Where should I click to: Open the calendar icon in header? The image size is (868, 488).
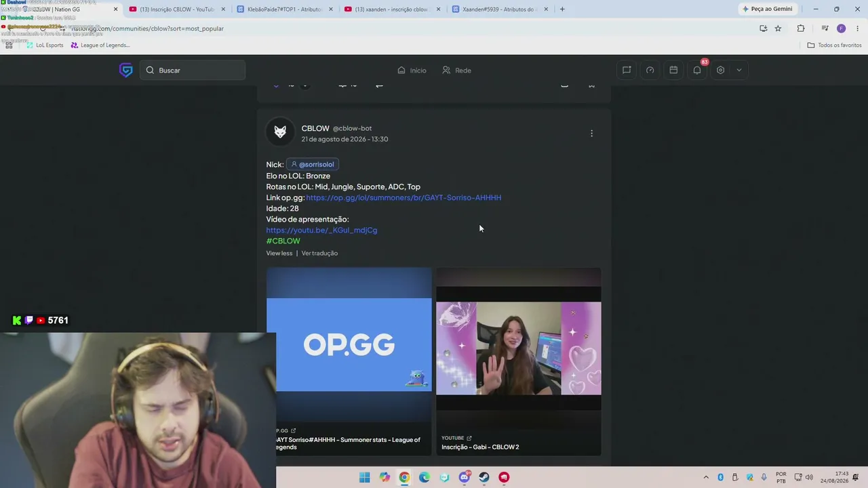pyautogui.click(x=673, y=70)
